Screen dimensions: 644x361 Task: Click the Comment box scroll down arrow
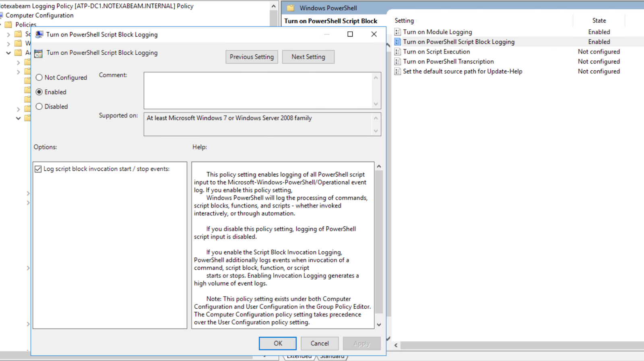(x=376, y=104)
